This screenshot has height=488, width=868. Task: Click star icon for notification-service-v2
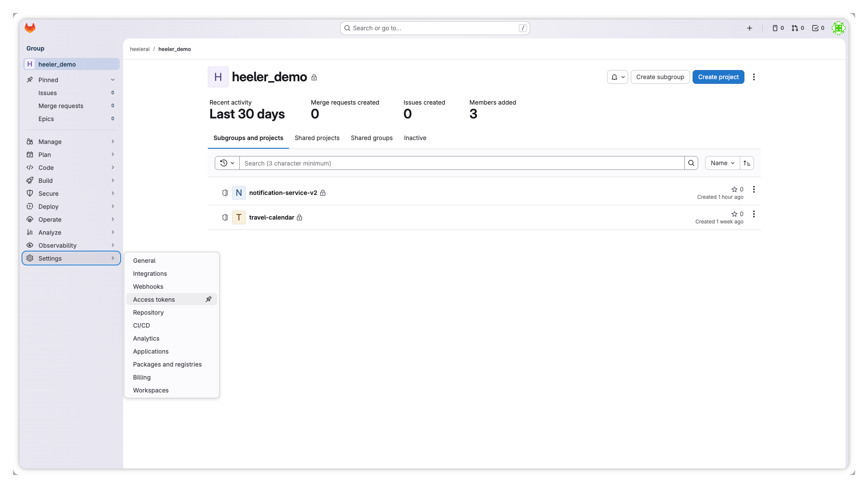734,189
